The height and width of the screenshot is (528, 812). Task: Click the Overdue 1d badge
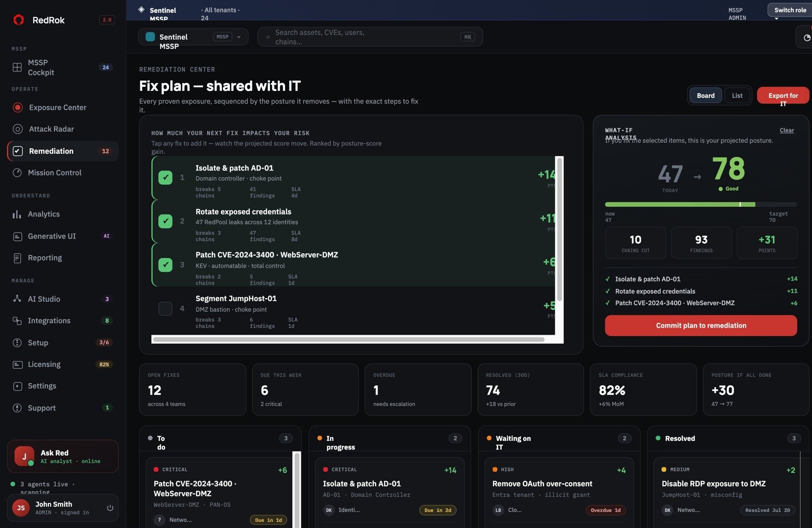pyautogui.click(x=605, y=510)
